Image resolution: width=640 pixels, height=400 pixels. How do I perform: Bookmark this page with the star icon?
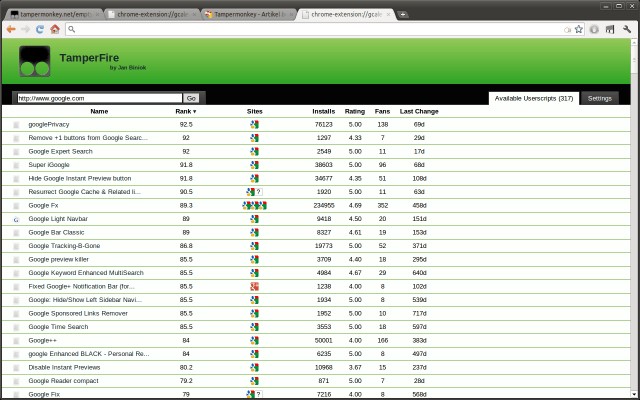[578, 29]
